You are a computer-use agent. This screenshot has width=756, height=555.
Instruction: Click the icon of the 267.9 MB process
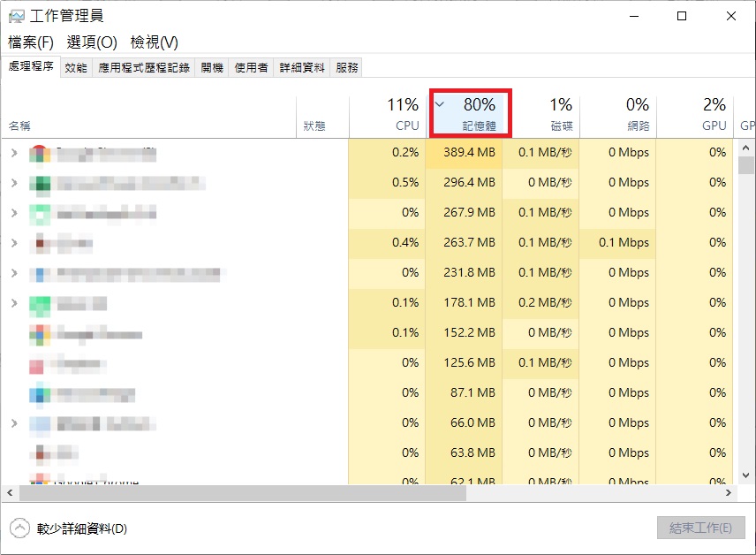[x=40, y=214]
